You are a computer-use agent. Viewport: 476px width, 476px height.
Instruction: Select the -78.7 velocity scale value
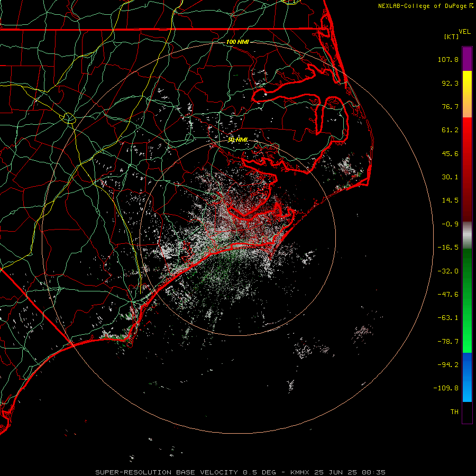click(x=448, y=342)
